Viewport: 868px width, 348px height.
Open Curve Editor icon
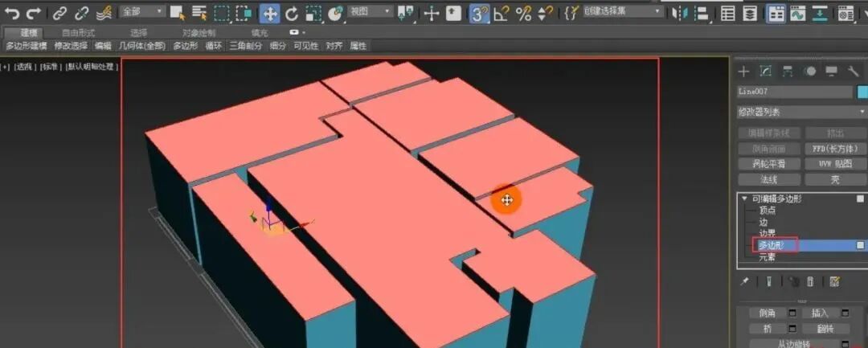(798, 14)
